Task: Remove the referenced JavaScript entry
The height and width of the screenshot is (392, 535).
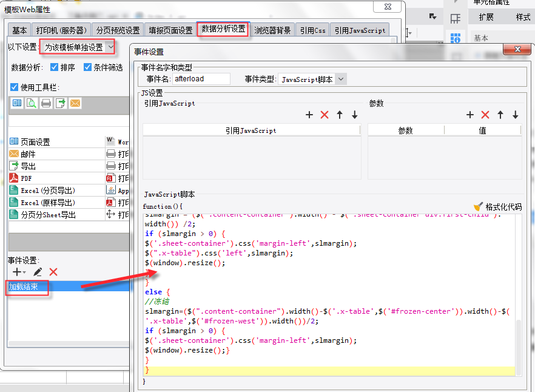Action: click(325, 115)
